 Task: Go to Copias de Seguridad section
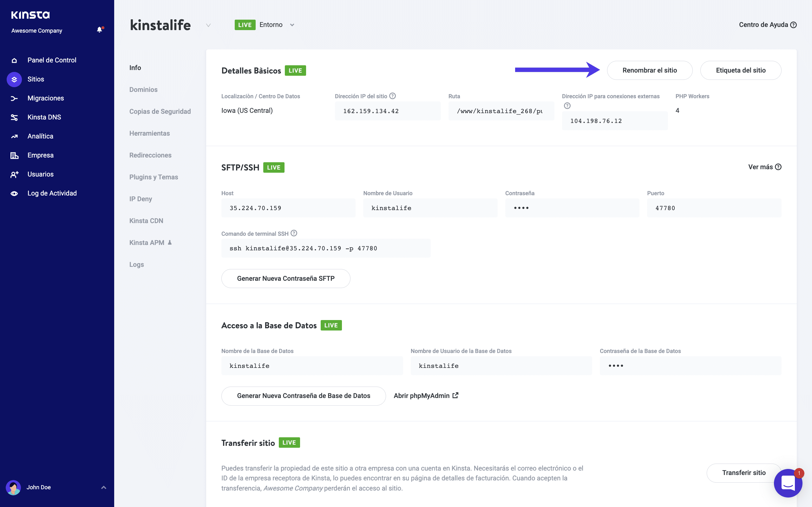[160, 111]
